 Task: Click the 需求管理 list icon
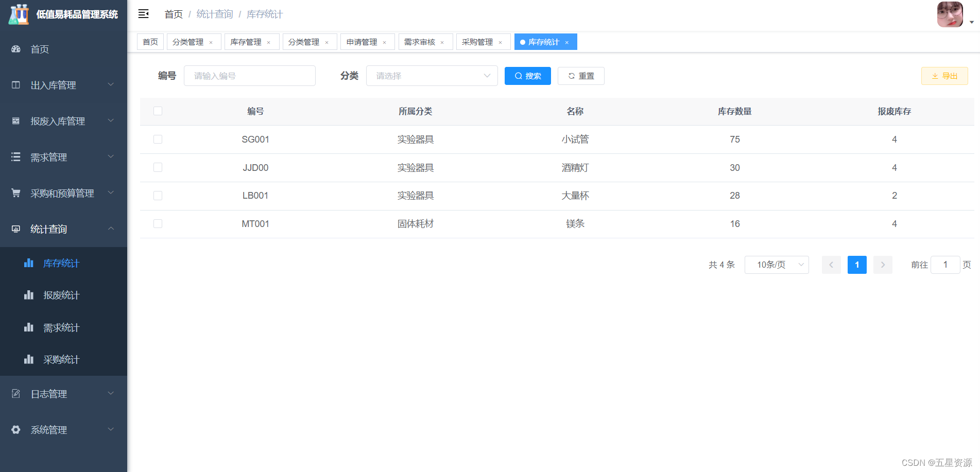(x=16, y=157)
